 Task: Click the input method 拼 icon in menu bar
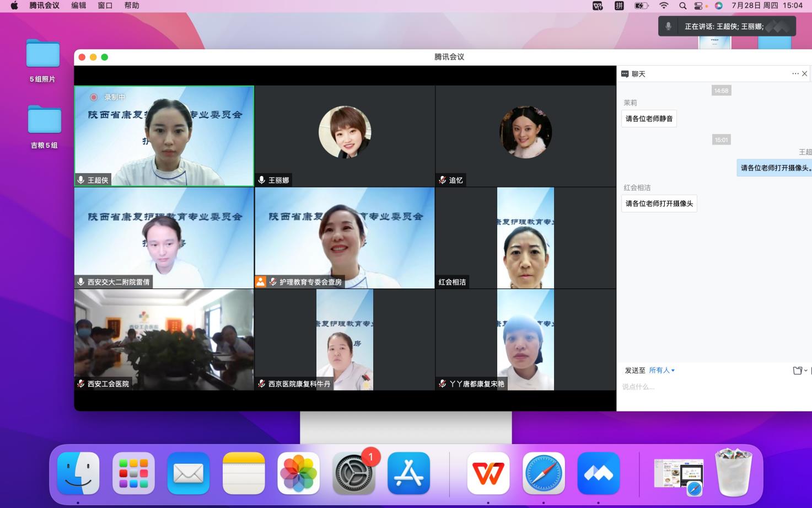[619, 6]
